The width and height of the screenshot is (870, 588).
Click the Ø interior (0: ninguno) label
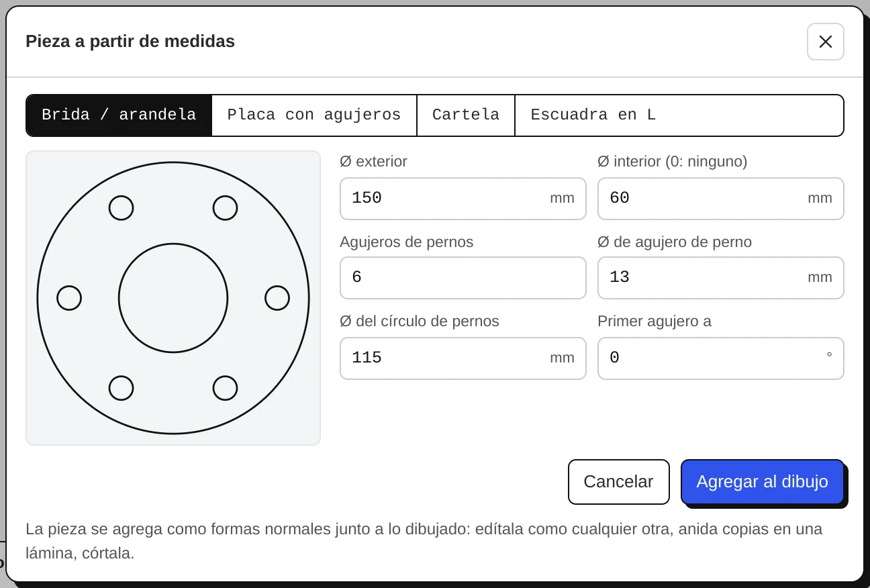pos(672,162)
